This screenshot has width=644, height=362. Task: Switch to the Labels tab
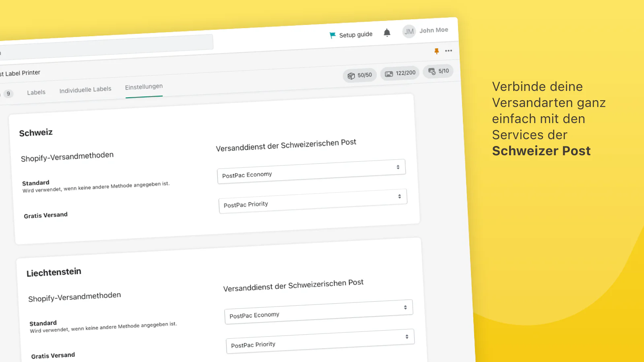pyautogui.click(x=36, y=93)
